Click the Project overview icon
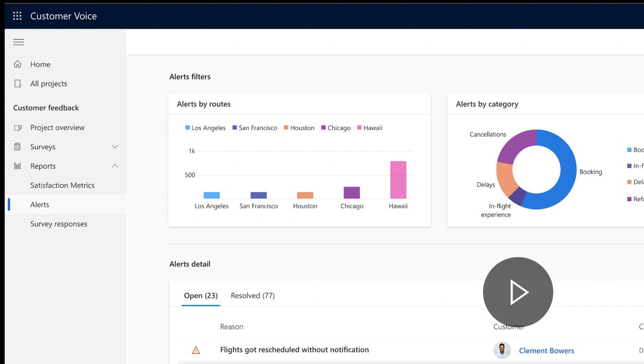 pos(18,127)
